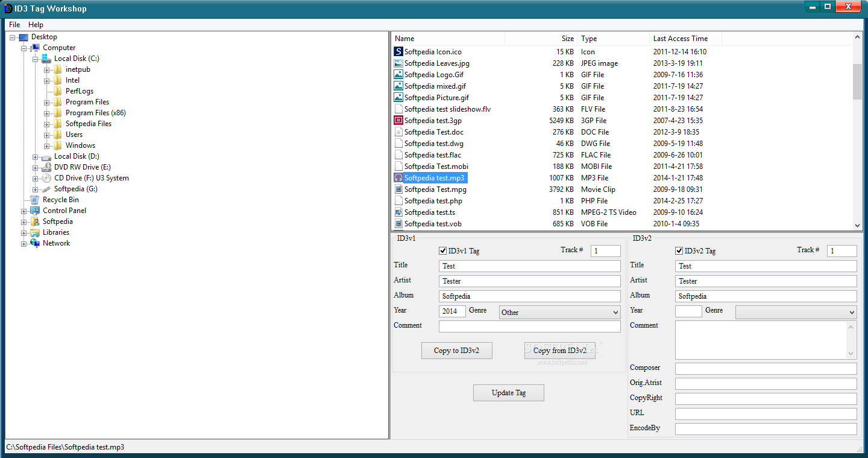868x458 pixels.
Task: Click the Desktop icon in tree
Action: (x=24, y=37)
